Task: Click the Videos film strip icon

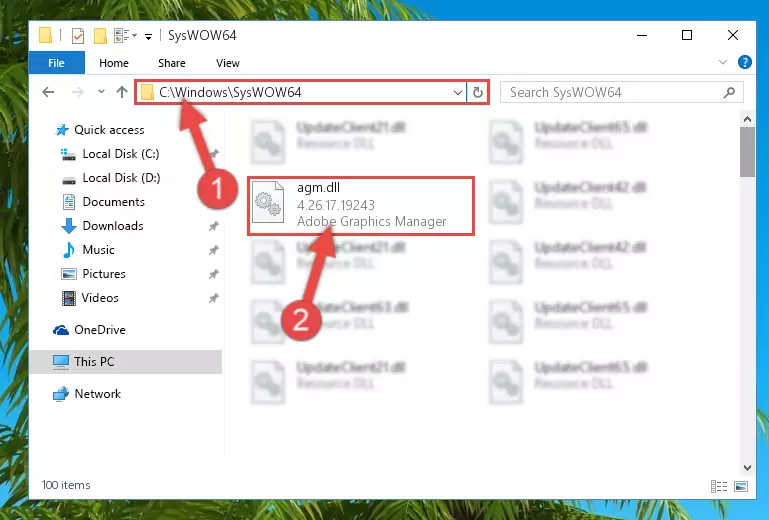Action: pyautogui.click(x=69, y=298)
